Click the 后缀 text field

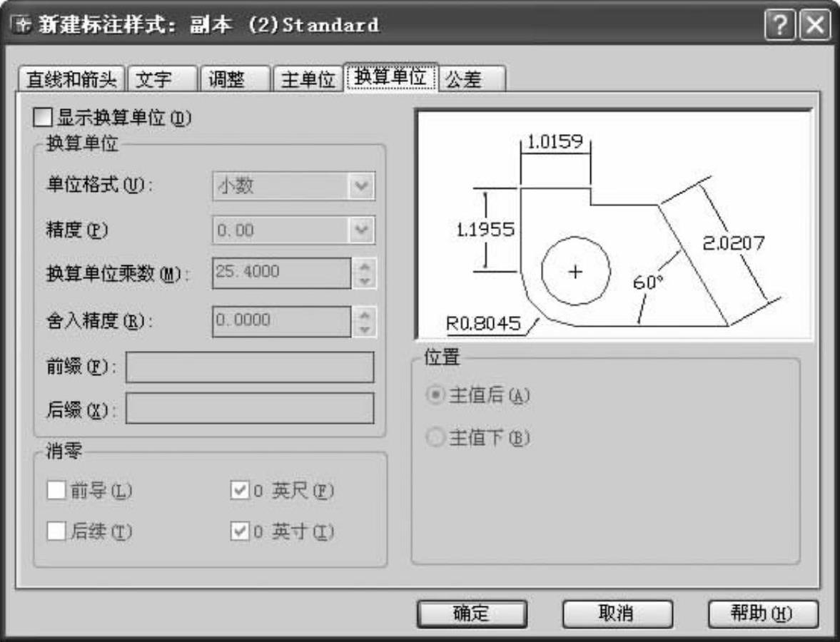(x=250, y=409)
